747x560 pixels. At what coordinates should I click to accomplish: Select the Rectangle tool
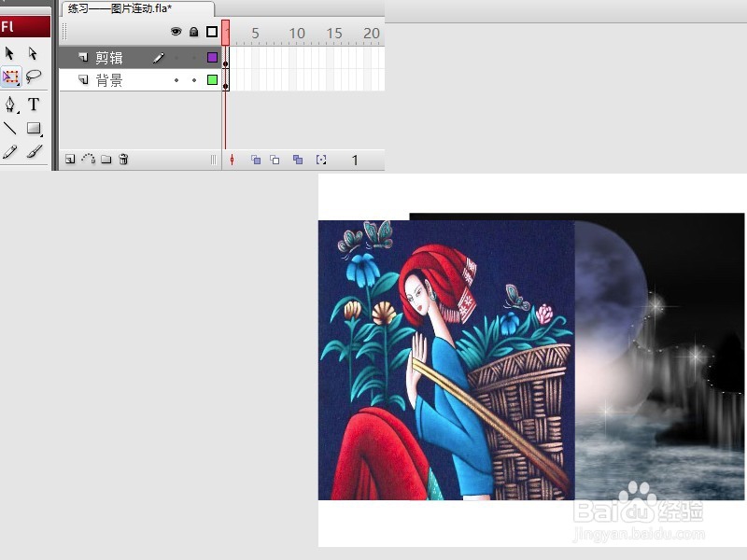pos(34,128)
